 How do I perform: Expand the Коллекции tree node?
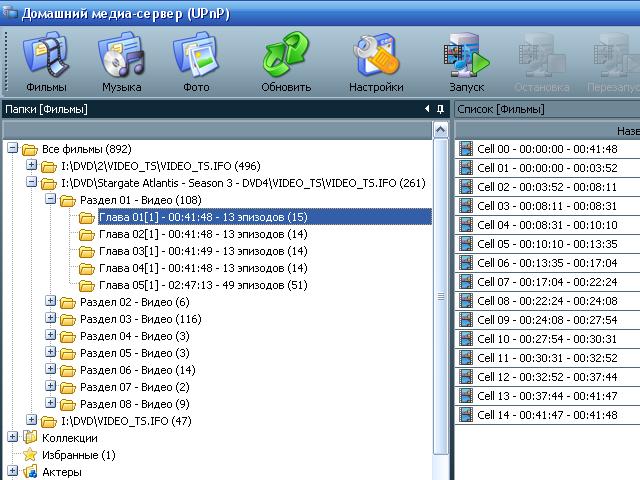[x=12, y=438]
